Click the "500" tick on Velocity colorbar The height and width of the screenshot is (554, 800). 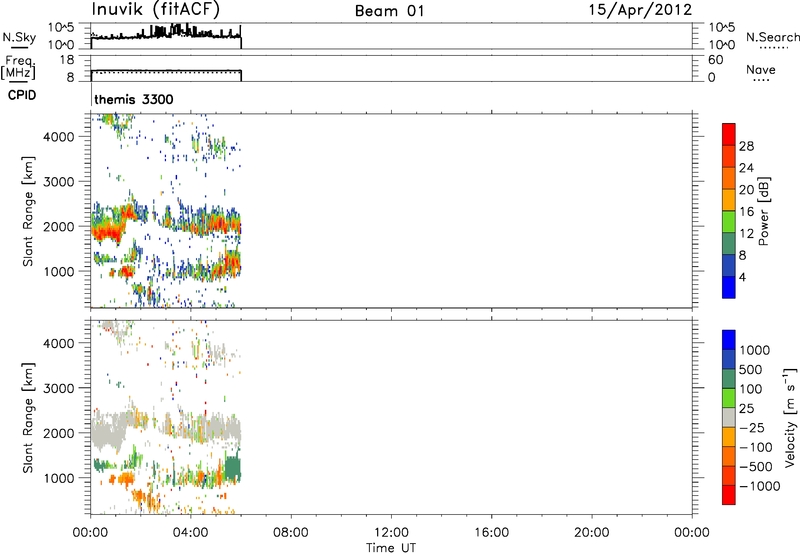(x=751, y=370)
